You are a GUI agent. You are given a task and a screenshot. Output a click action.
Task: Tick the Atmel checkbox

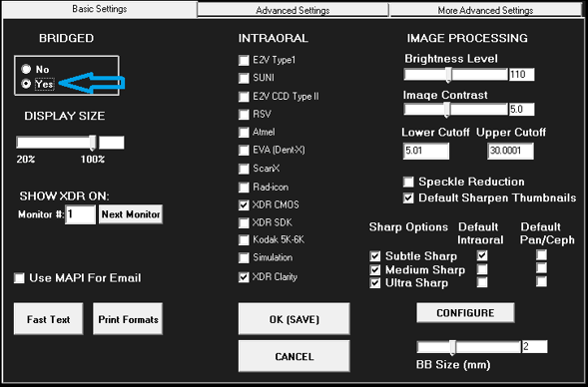[244, 133]
